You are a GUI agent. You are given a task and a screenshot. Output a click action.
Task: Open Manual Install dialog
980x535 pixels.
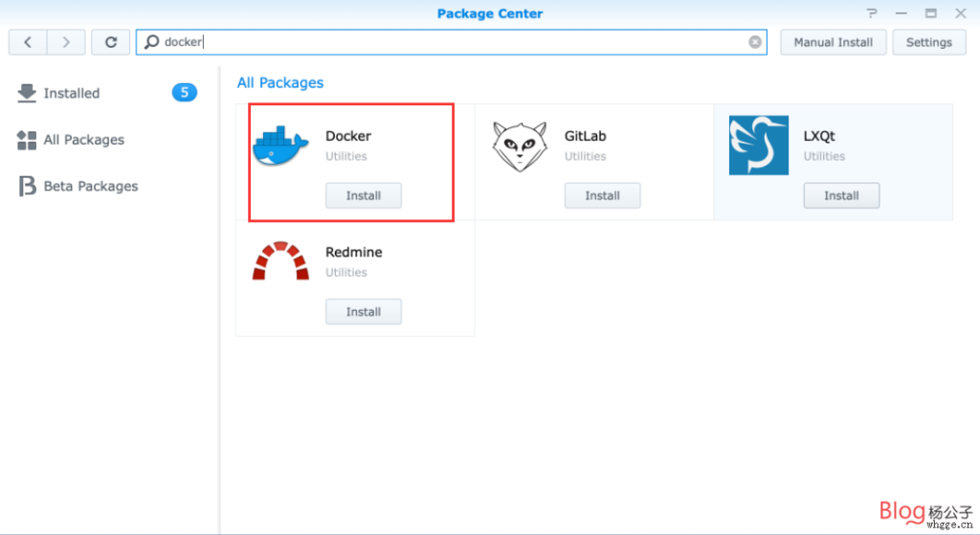click(834, 42)
